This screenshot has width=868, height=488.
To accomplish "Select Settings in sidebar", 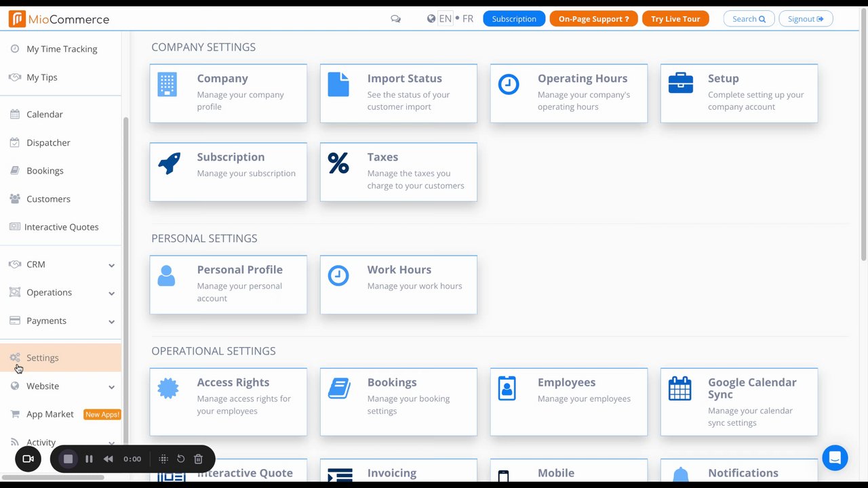I will pos(61,358).
